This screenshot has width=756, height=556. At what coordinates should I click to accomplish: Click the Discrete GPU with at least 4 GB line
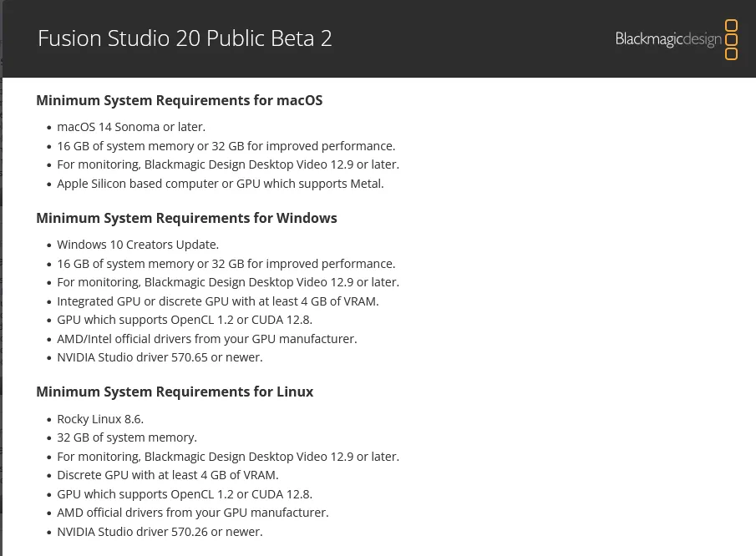168,474
